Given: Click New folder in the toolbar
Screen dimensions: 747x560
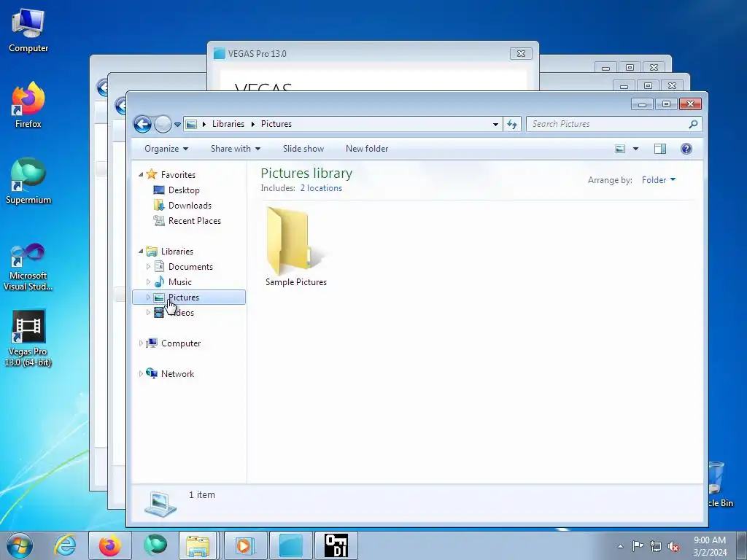Looking at the screenshot, I should point(367,149).
